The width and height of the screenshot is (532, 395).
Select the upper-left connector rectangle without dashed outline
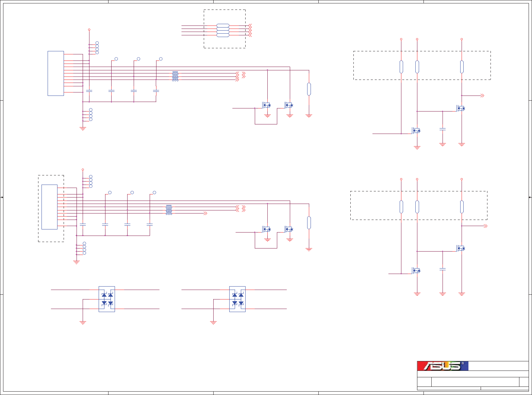pos(56,73)
